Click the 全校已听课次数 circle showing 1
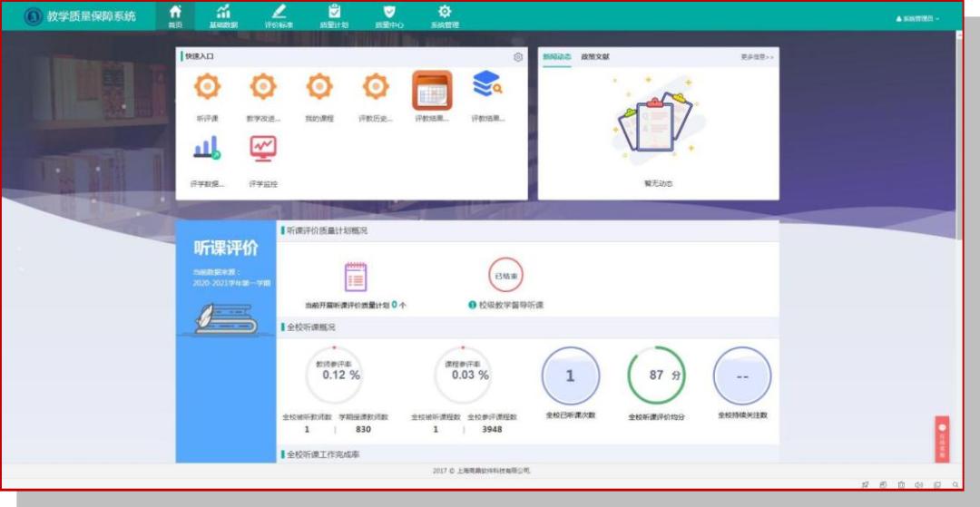The image size is (980, 507). point(571,375)
